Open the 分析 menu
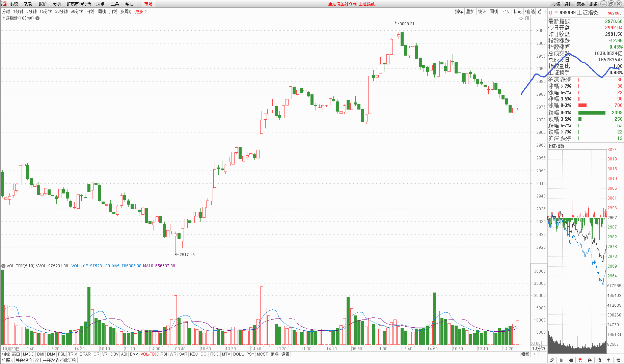Viewport: 624px width, 364px height. click(x=57, y=4)
